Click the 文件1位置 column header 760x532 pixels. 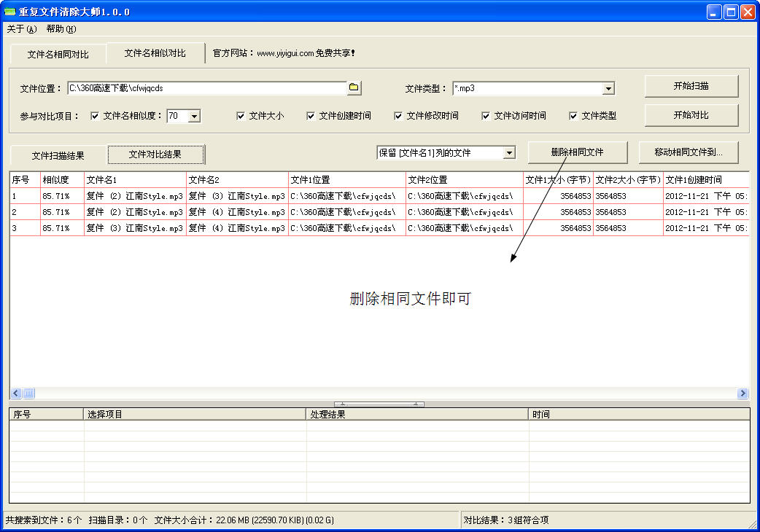[347, 179]
